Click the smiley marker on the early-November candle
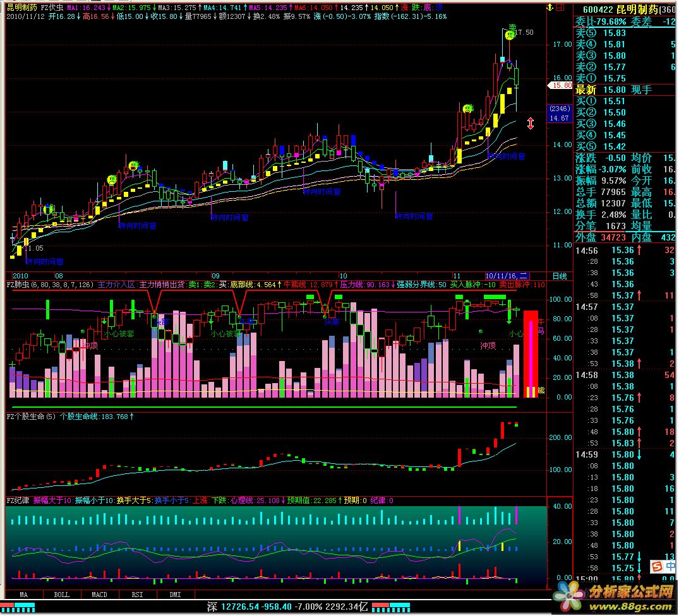 (467, 108)
